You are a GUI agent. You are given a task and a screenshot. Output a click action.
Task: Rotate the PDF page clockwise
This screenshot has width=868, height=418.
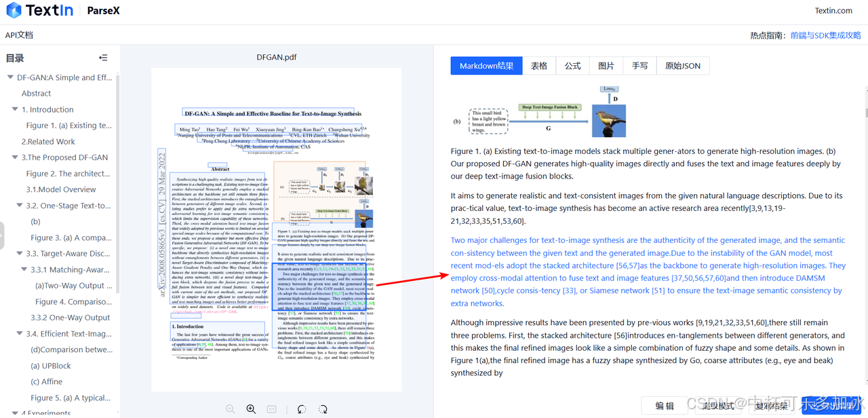pyautogui.click(x=323, y=408)
